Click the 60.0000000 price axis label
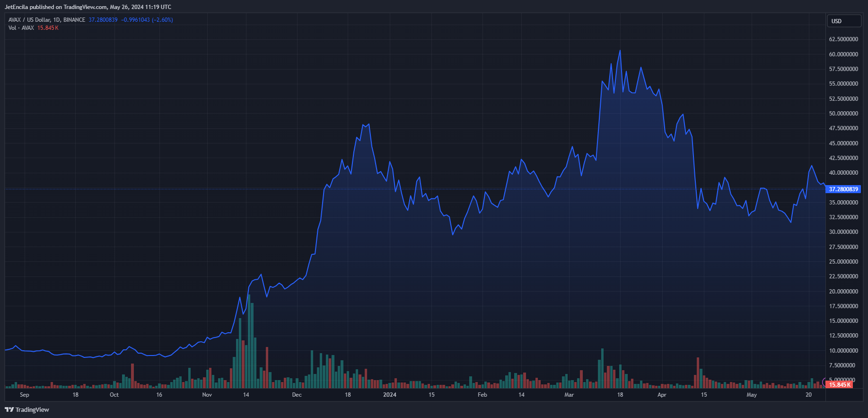Viewport: 868px width, 418px height. coord(843,54)
